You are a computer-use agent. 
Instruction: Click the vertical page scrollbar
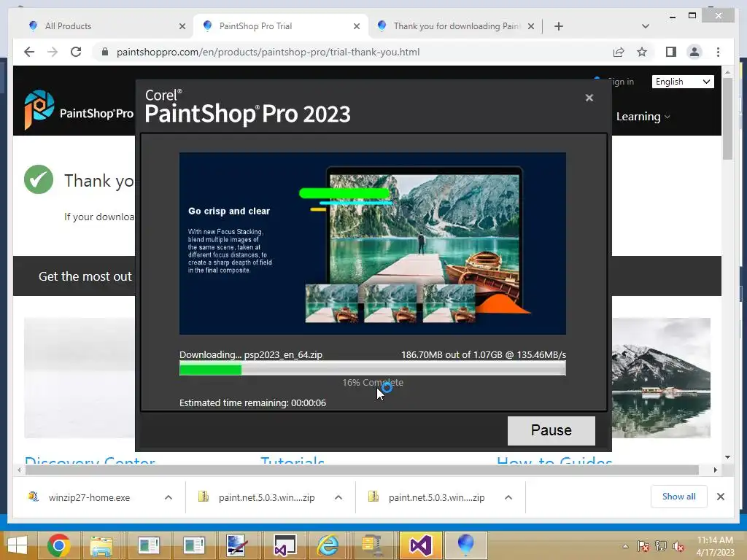coord(727,119)
